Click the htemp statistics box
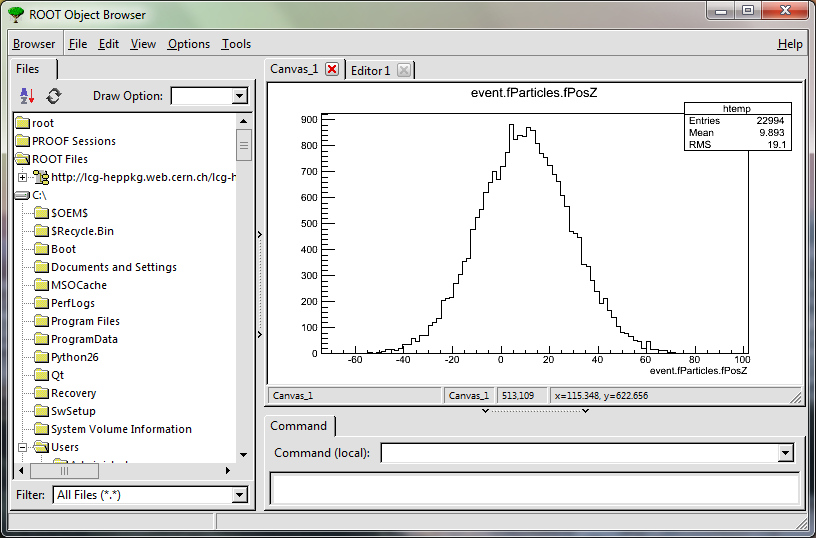The width and height of the screenshot is (816, 538). [x=738, y=126]
